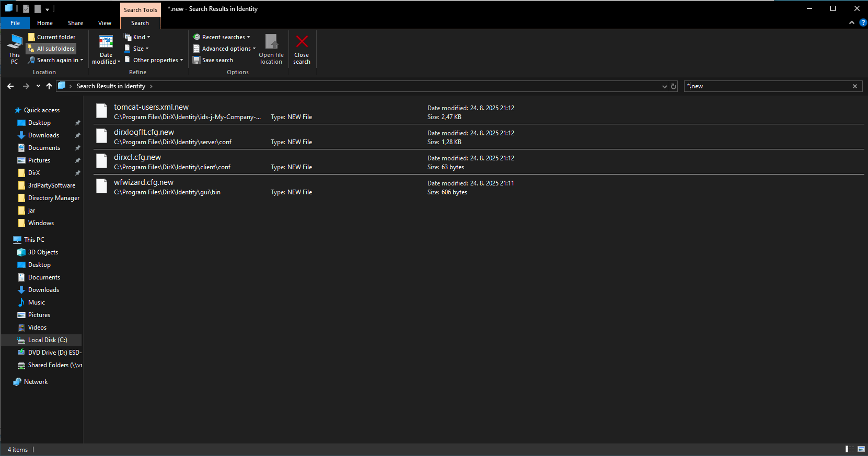Switch to details view in status bar
This screenshot has height=456, width=868.
[x=850, y=449]
